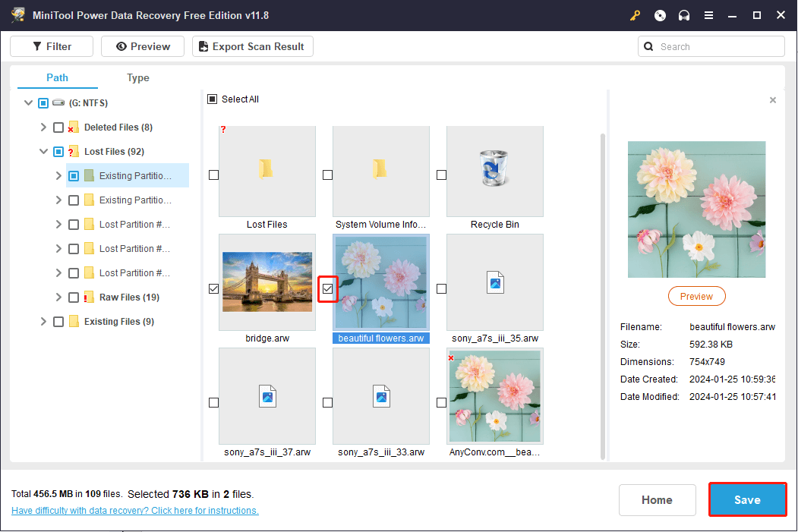Toggle the Select All checkbox
798x532 pixels.
[213, 99]
